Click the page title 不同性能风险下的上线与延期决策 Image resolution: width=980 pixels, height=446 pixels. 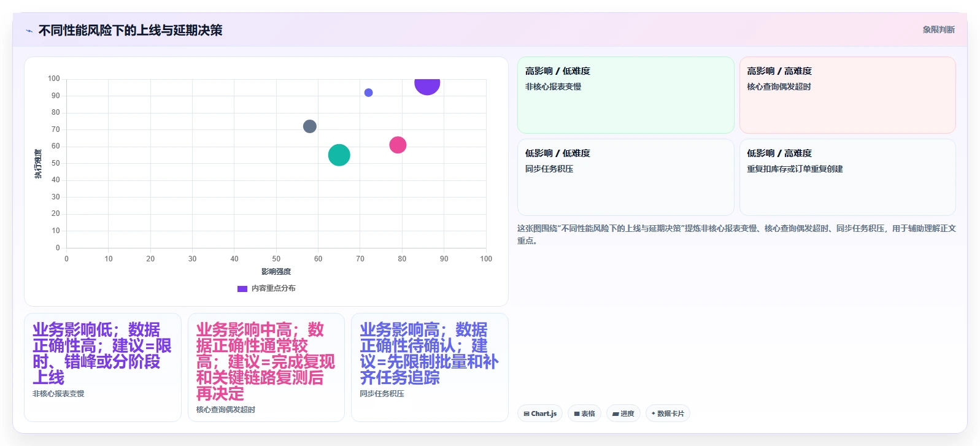point(130,31)
